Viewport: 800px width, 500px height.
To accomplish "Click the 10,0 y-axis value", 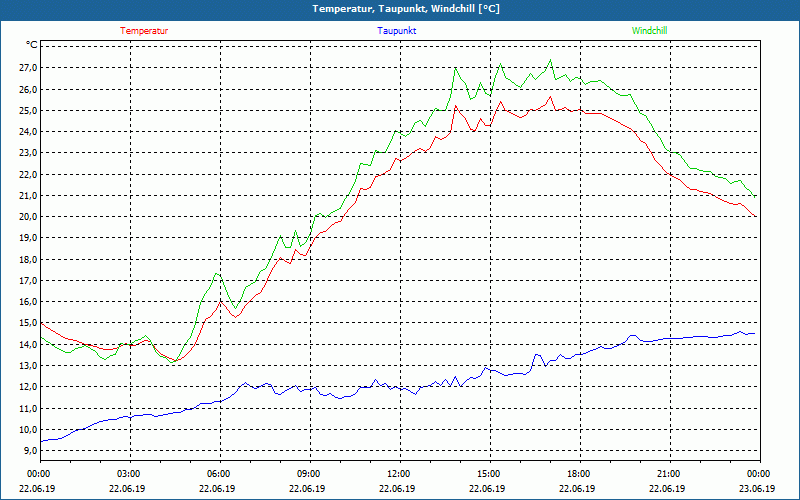I will tap(29, 430).
